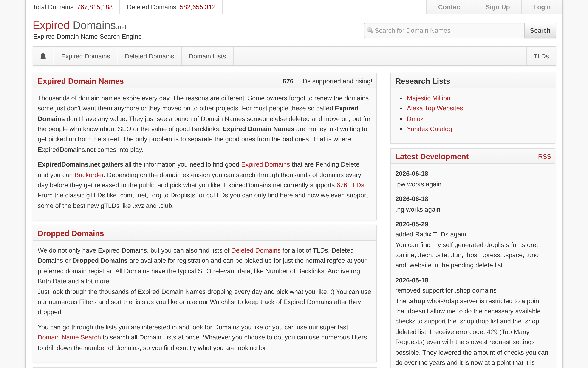588x368 pixels.
Task: Click the Total Domains count 767,815,188
Action: pyautogui.click(x=95, y=7)
